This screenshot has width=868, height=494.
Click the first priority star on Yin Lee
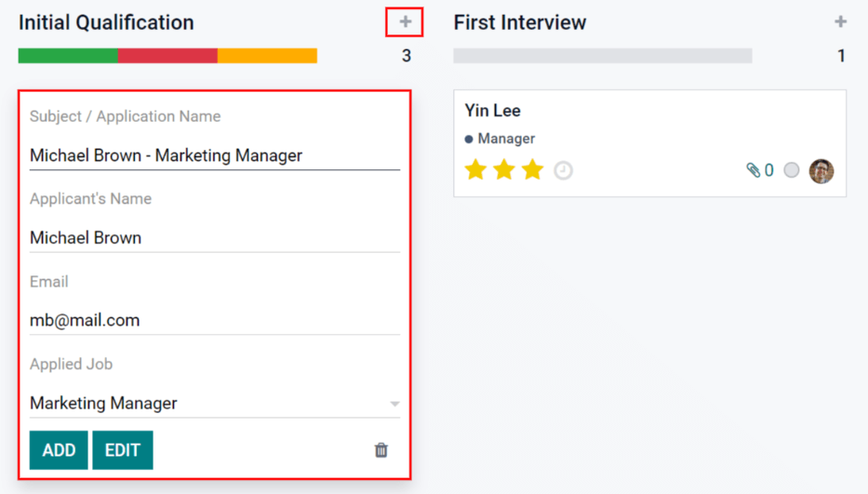point(475,170)
